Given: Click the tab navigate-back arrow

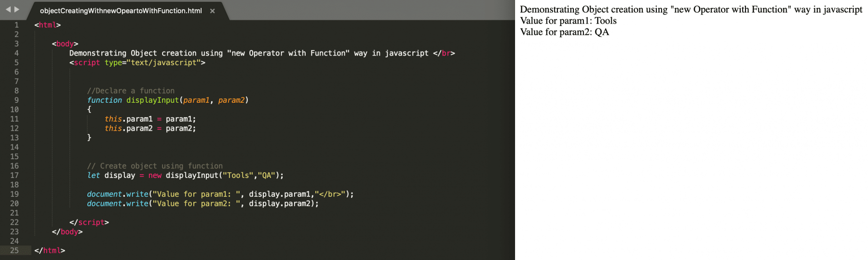Looking at the screenshot, I should point(8,9).
